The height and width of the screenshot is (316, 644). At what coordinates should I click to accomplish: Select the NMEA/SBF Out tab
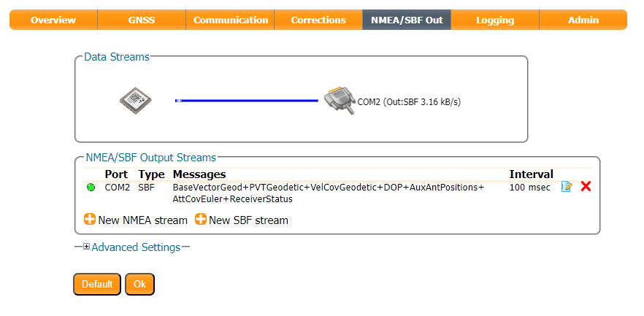click(407, 20)
